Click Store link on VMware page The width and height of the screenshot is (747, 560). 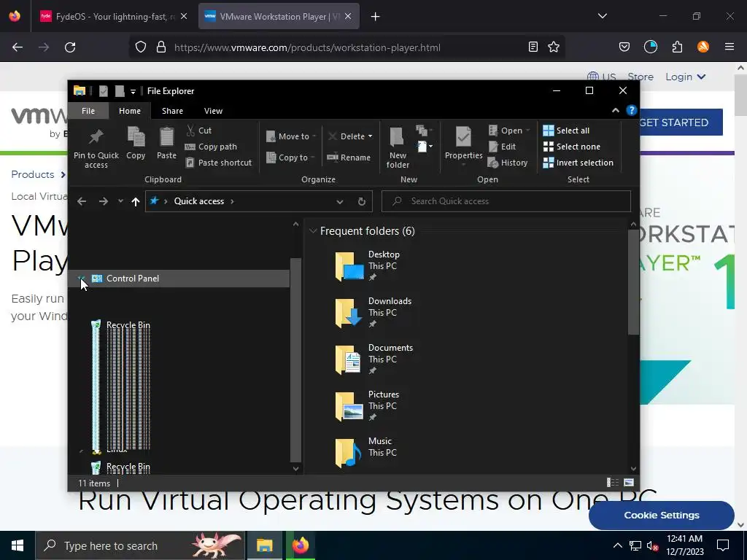640,77
